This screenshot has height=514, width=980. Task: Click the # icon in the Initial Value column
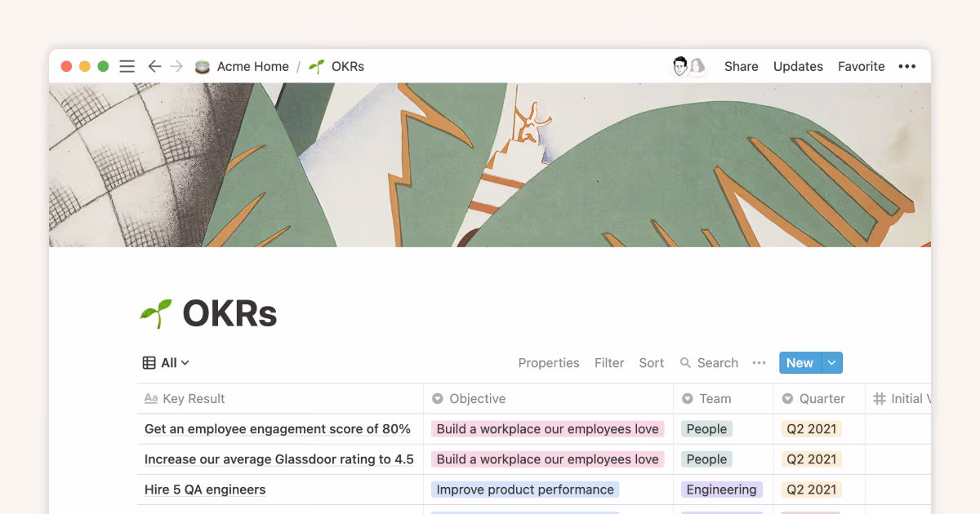click(x=880, y=398)
